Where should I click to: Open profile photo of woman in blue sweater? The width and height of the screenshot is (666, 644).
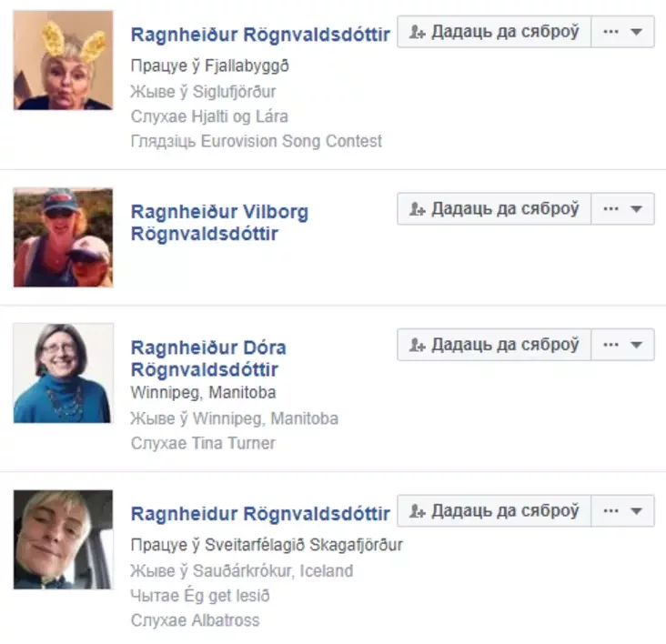click(64, 373)
